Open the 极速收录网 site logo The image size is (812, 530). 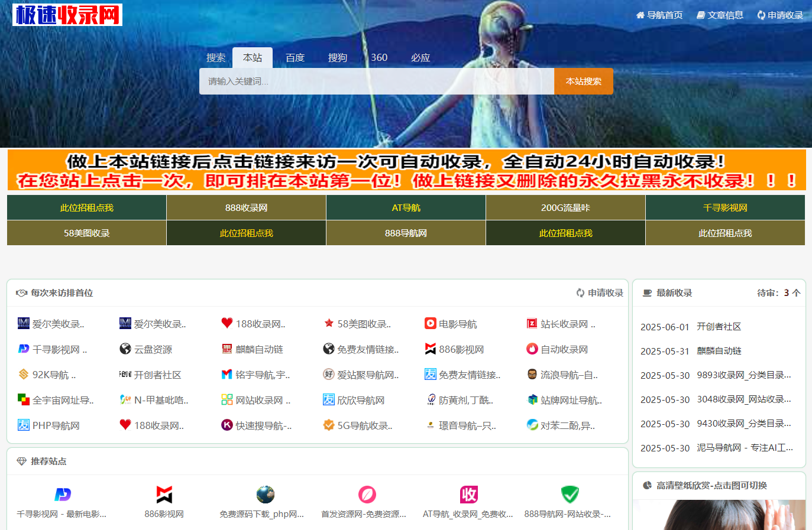[67, 15]
